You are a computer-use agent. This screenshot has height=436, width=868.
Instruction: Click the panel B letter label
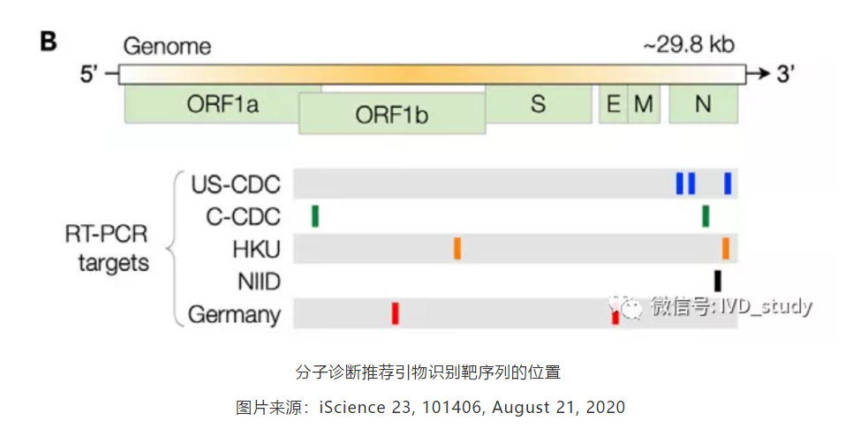pyautogui.click(x=49, y=41)
